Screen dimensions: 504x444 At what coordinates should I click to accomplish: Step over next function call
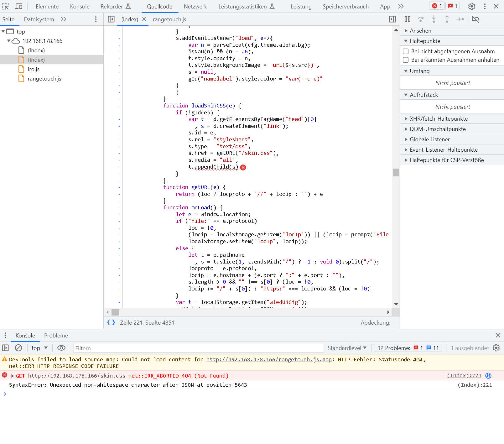tap(421, 19)
